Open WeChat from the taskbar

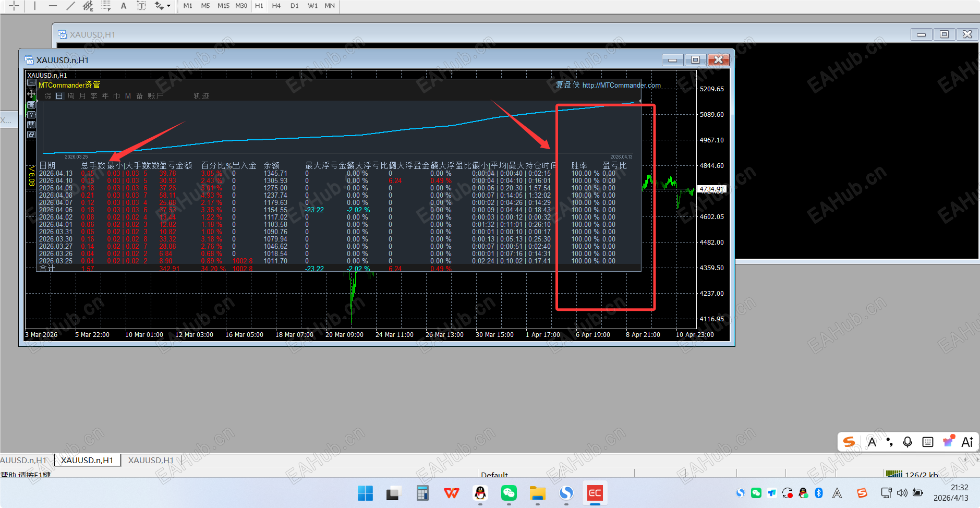(509, 493)
